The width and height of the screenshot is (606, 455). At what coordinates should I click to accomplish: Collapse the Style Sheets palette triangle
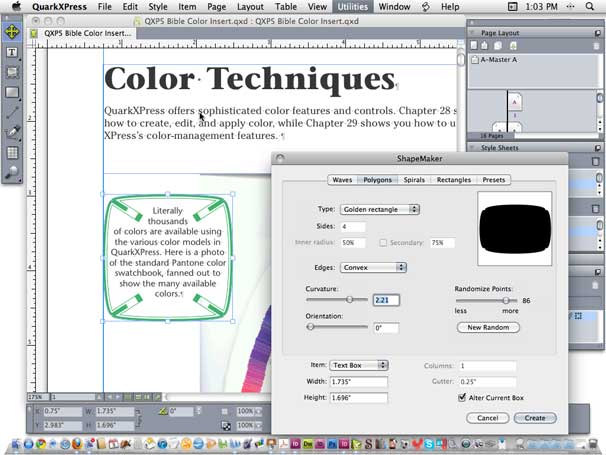tap(472, 148)
